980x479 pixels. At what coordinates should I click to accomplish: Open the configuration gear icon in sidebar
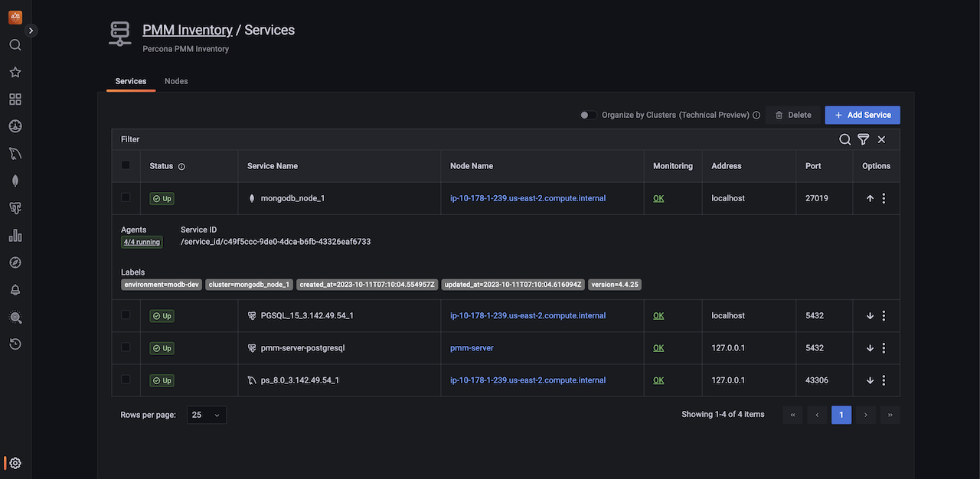coord(15,463)
